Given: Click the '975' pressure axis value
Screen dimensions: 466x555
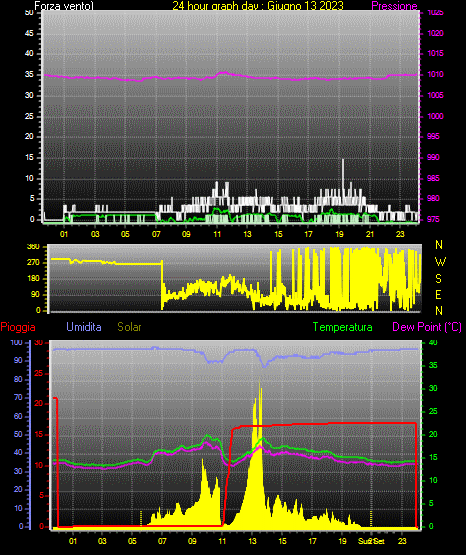Looking at the screenshot, I should point(433,219).
